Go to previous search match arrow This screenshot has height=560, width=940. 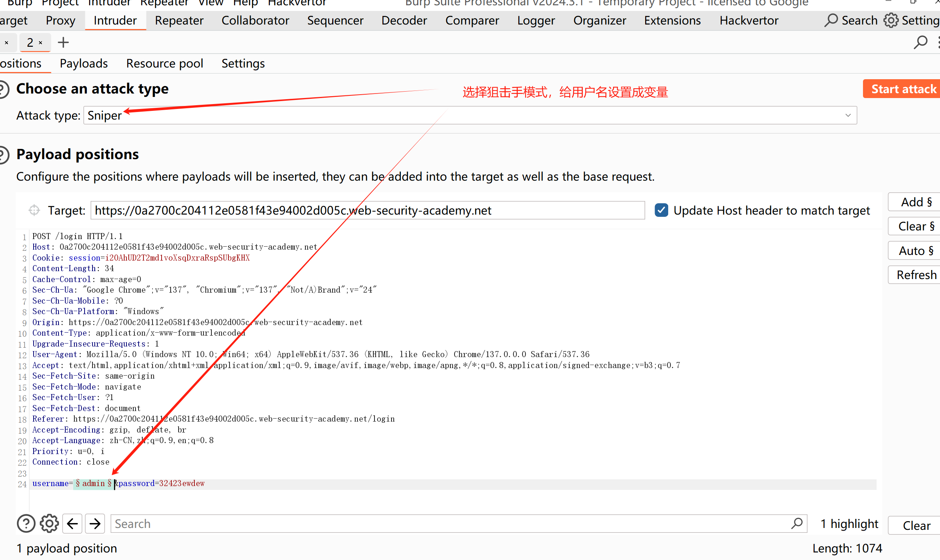tap(72, 524)
